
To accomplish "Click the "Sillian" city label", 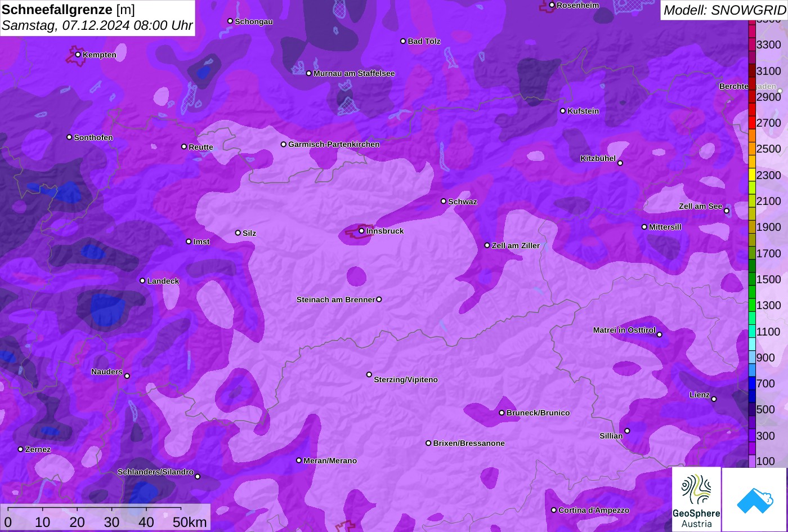I will click(611, 436).
